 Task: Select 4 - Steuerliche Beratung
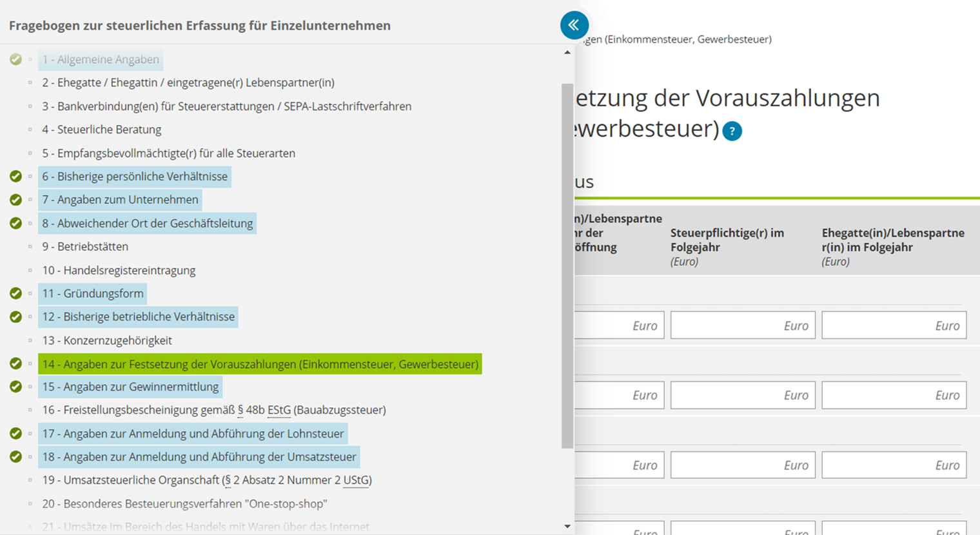click(102, 130)
